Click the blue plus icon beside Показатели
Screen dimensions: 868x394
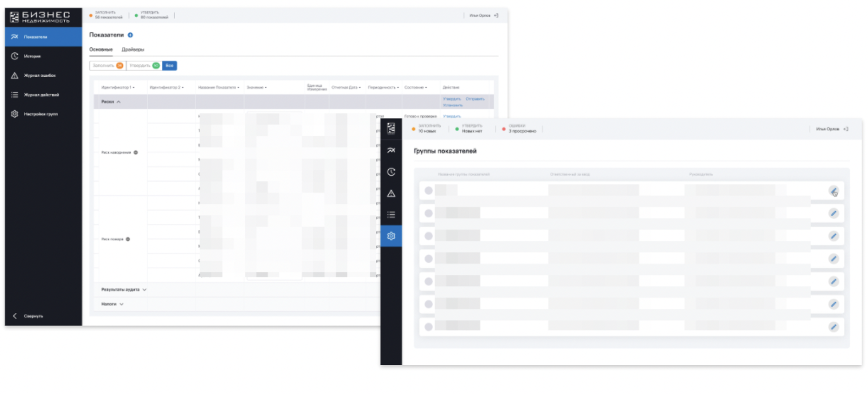pos(130,35)
